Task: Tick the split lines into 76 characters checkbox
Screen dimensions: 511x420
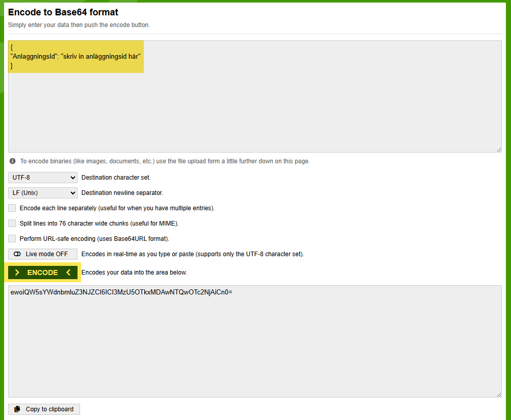Action: click(12, 224)
